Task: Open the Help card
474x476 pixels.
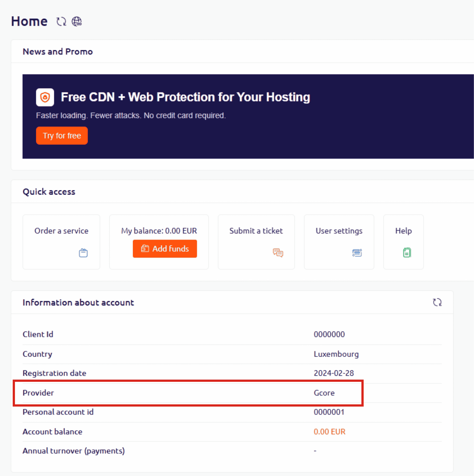Action: coord(404,242)
